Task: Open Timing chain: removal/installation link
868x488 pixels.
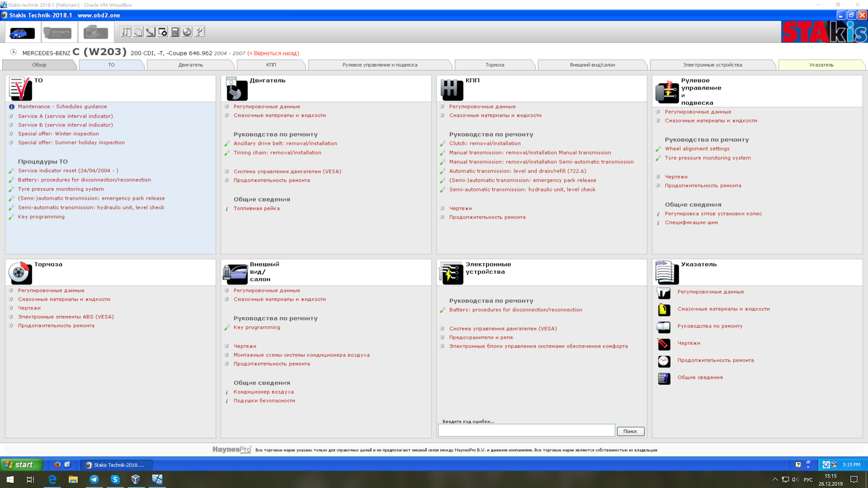Action: 278,153
